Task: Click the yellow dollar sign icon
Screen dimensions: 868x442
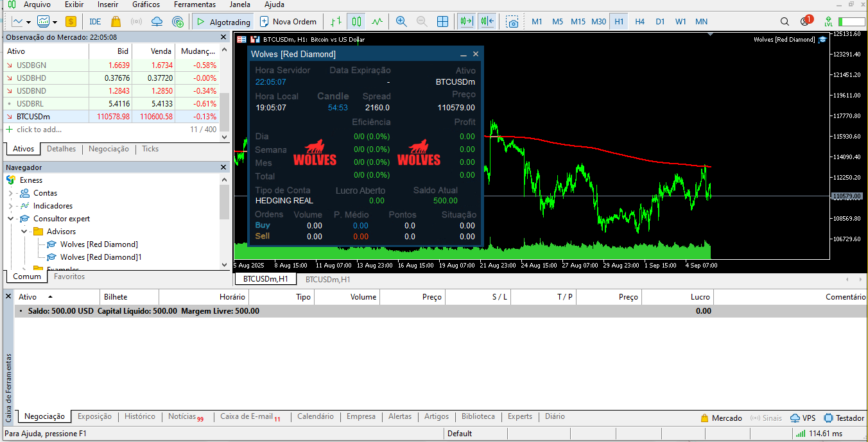Action: click(71, 21)
